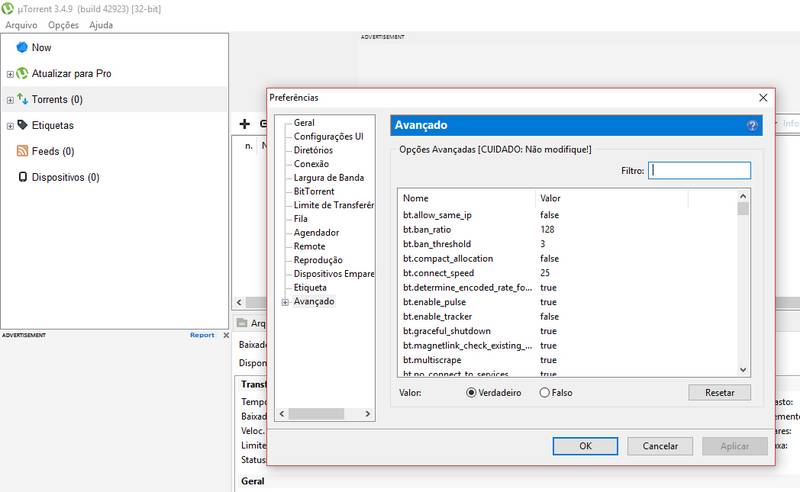Select the Verdadeiro radio button
Screen dimensions: 800x492
[x=471, y=392]
